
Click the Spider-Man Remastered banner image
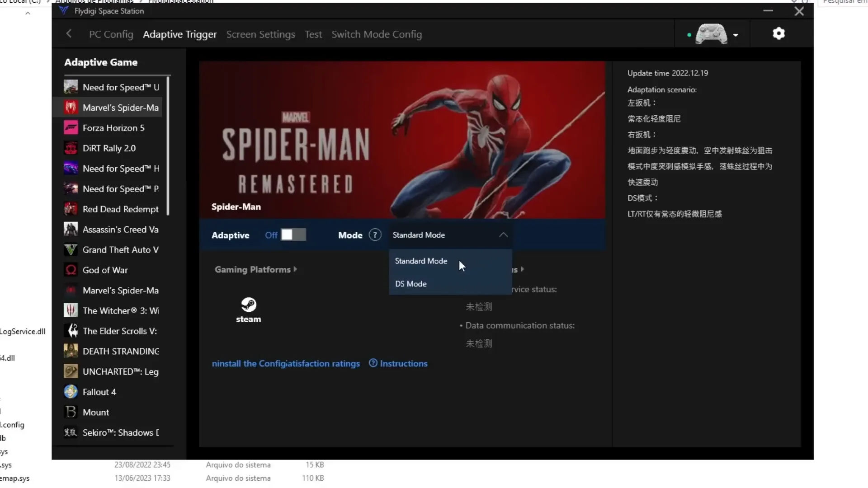coord(402,140)
